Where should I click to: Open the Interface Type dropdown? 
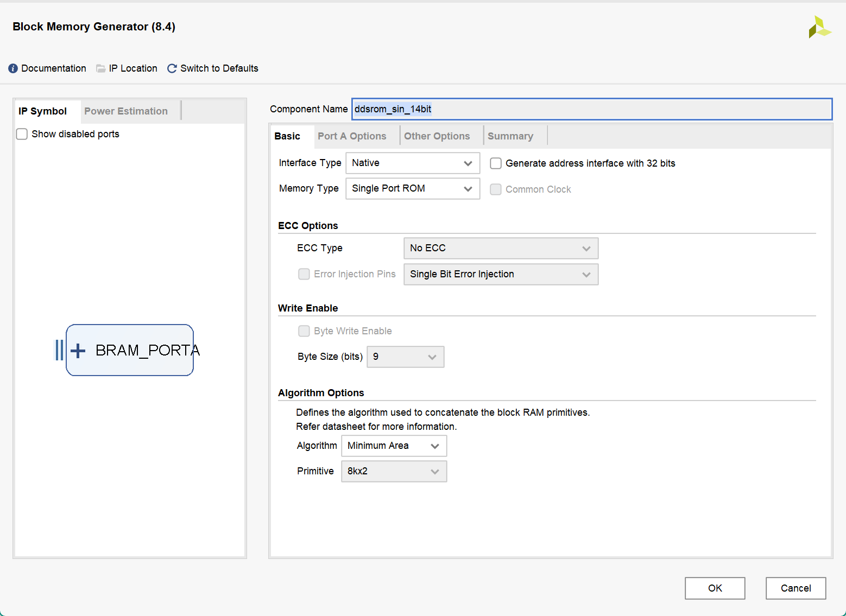pos(413,163)
